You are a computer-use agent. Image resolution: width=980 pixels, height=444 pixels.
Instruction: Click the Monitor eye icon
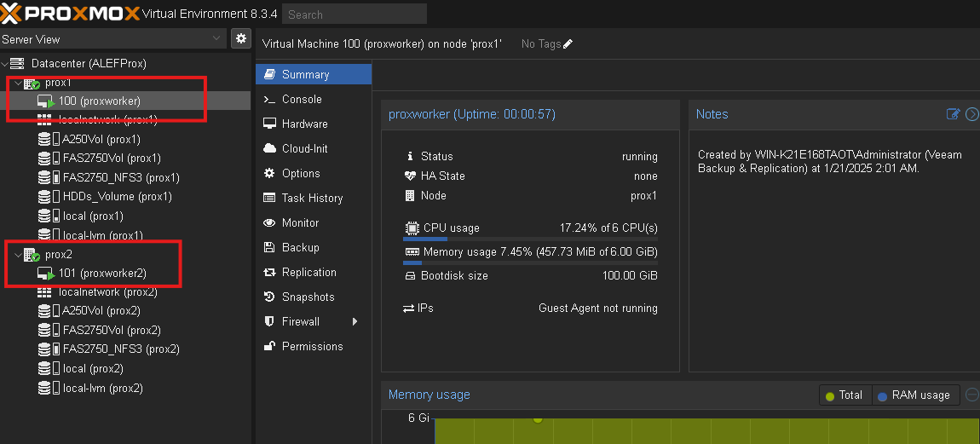[269, 222]
